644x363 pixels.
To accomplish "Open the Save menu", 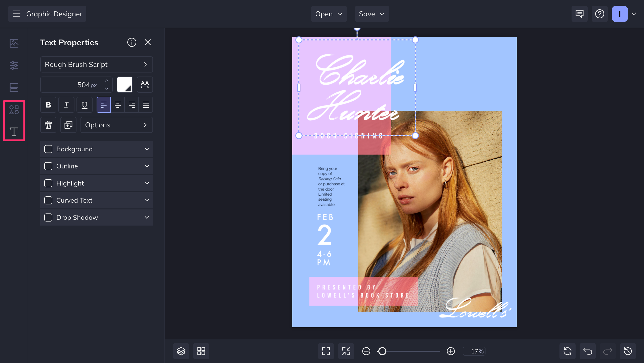I will (372, 14).
